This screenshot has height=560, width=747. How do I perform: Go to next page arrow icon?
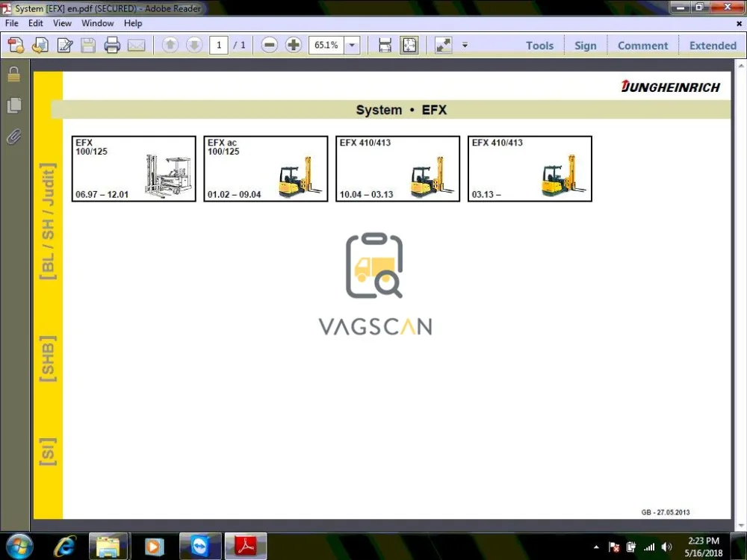pyautogui.click(x=194, y=46)
